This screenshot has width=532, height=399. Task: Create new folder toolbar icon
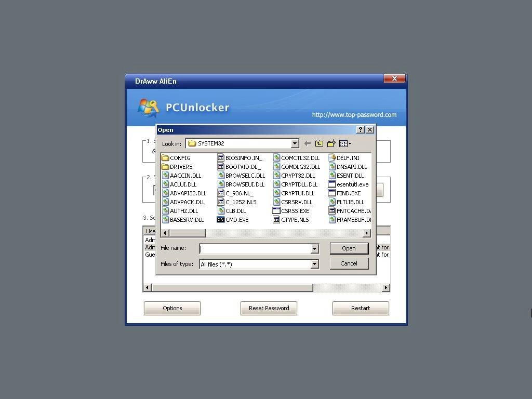tap(331, 143)
